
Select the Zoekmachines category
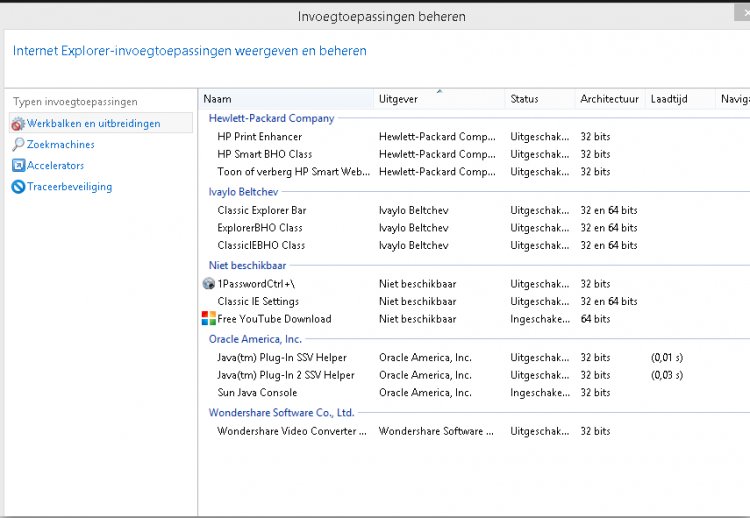pyautogui.click(x=60, y=144)
